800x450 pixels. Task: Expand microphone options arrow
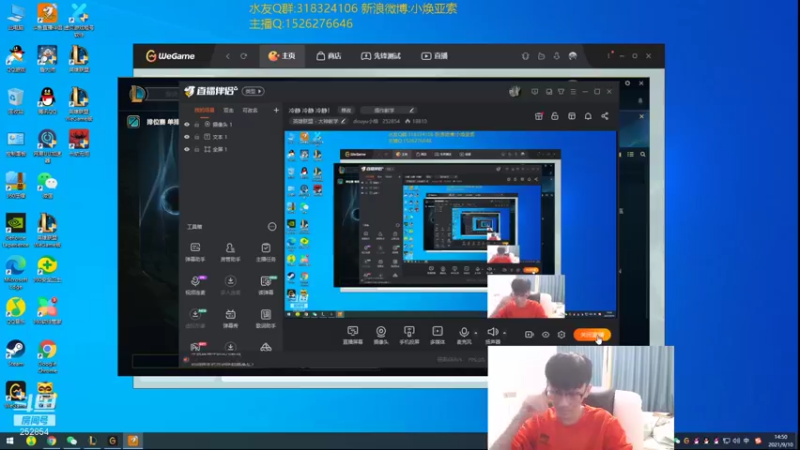[476, 333]
